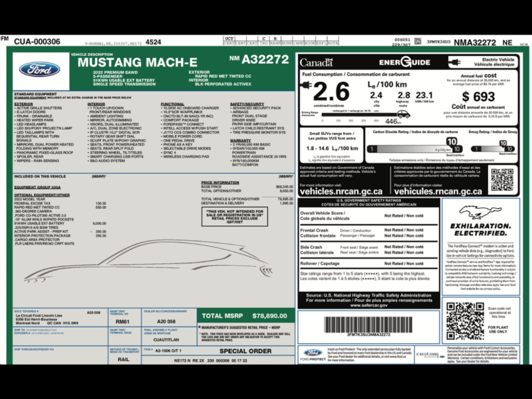Click the FEDERAL EXCISE TAX row
Screen dimensions: 532x399
[x=60, y=203]
